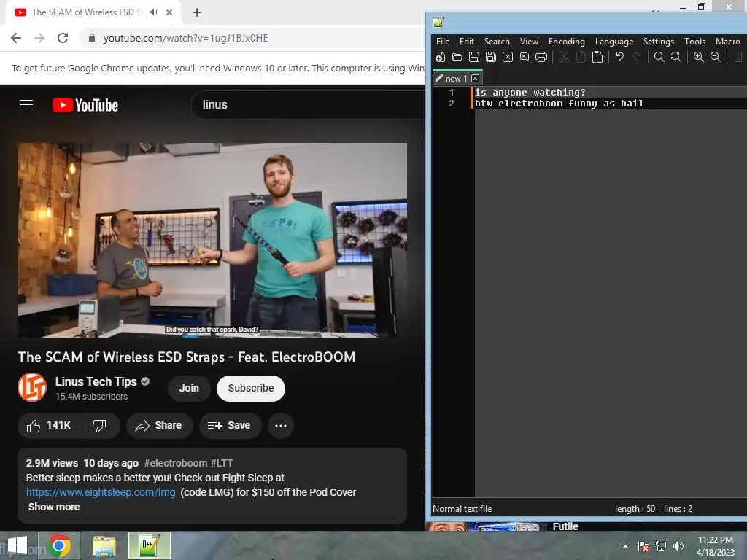Save the video to a playlist

coord(230,426)
